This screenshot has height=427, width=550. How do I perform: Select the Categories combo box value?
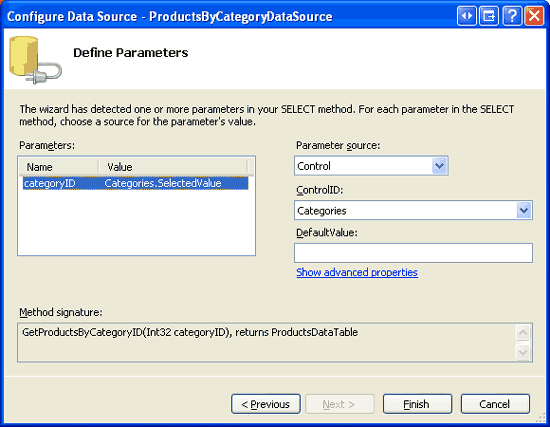click(413, 210)
